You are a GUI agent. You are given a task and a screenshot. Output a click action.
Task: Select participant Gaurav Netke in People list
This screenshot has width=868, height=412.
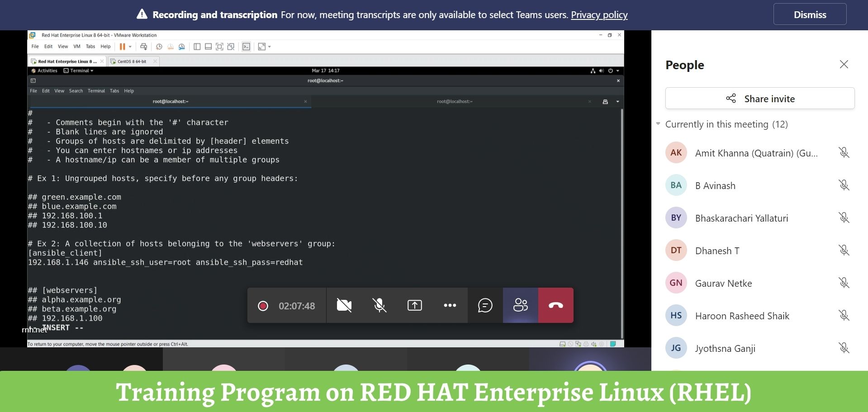760,283
